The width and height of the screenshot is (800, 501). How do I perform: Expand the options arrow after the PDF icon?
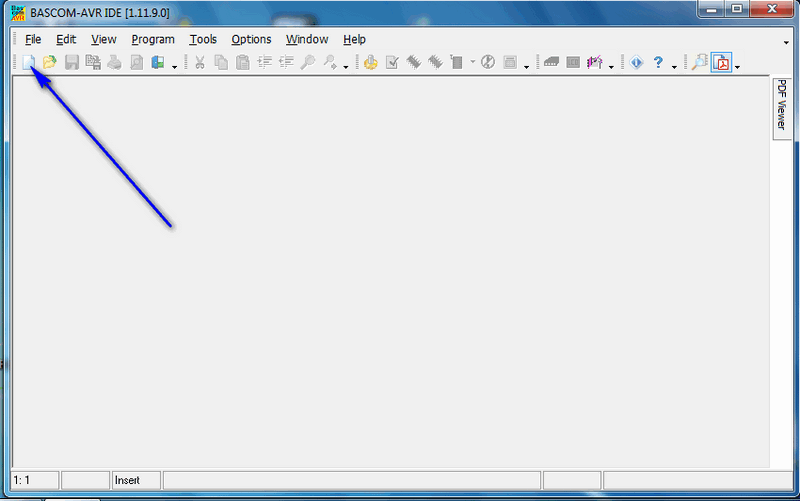[738, 67]
